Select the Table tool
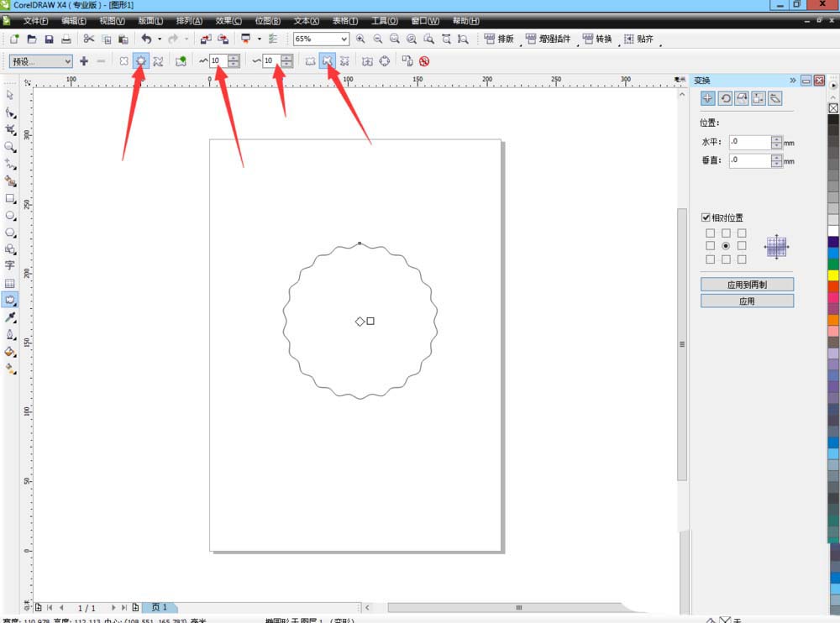This screenshot has width=840, height=623. [x=9, y=284]
